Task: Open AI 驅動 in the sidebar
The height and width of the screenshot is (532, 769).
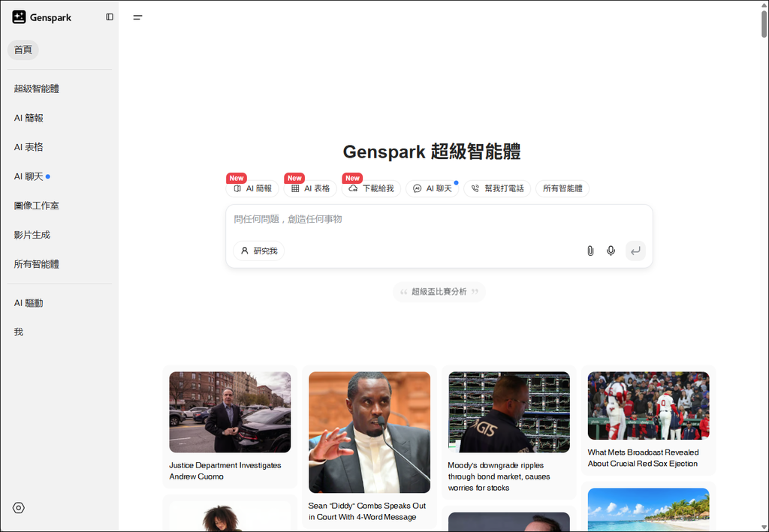Action: tap(29, 303)
